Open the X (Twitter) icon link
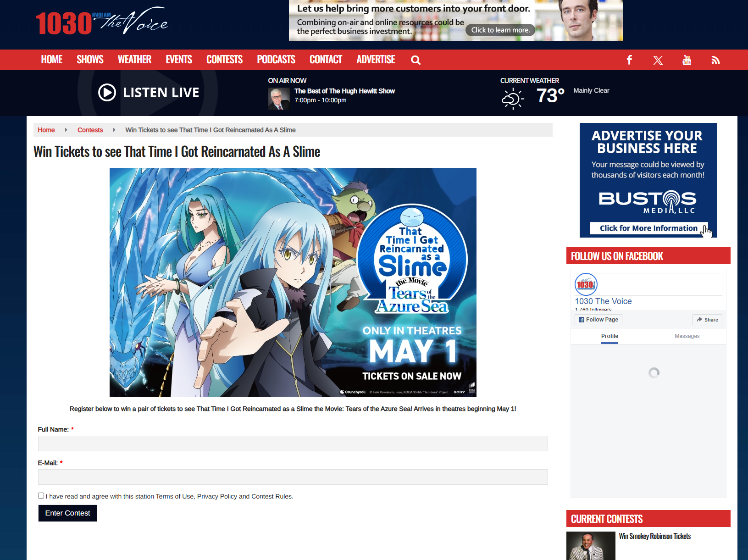This screenshot has width=748, height=560. click(658, 60)
